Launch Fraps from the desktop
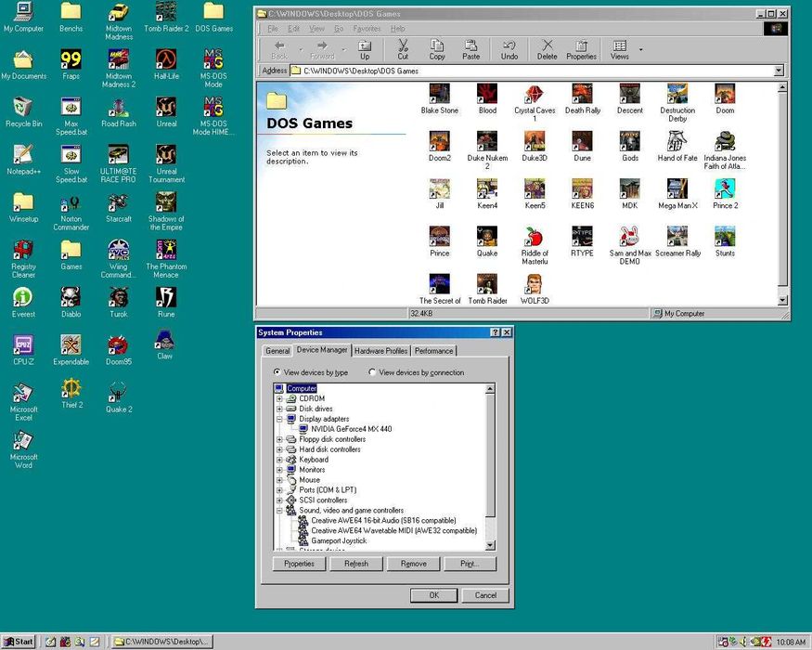Image resolution: width=812 pixels, height=650 pixels. (71, 64)
